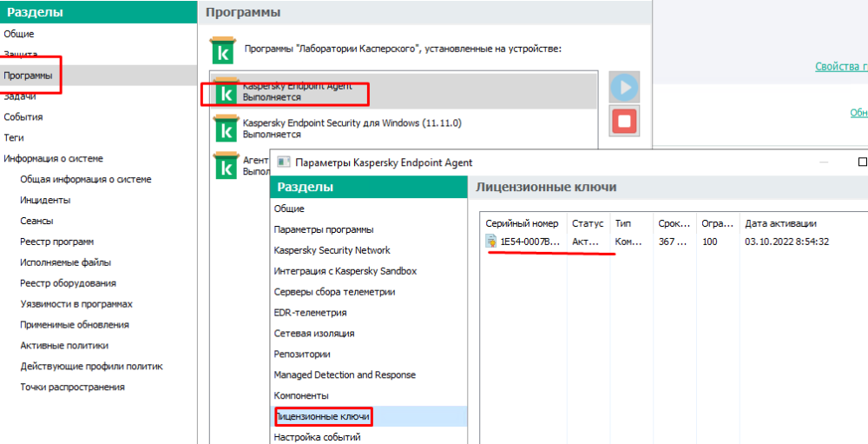Select Информация о системе section
868x444 pixels.
point(53,158)
